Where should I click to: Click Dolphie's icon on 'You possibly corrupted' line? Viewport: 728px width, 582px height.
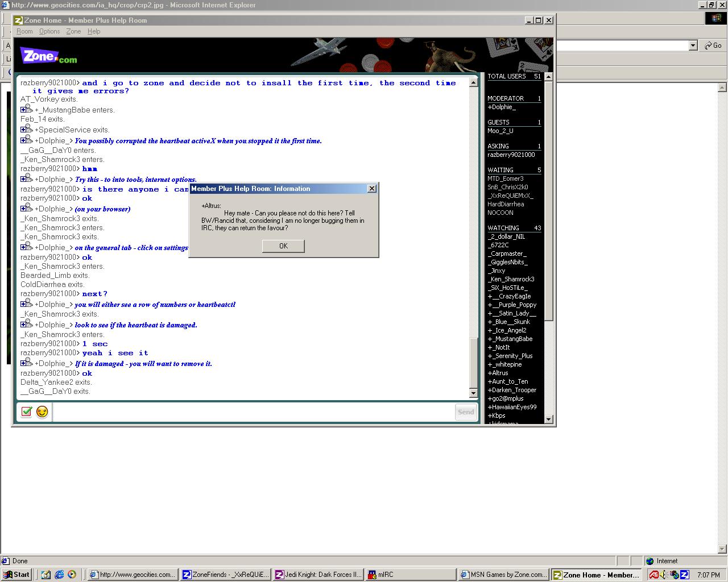click(x=27, y=140)
